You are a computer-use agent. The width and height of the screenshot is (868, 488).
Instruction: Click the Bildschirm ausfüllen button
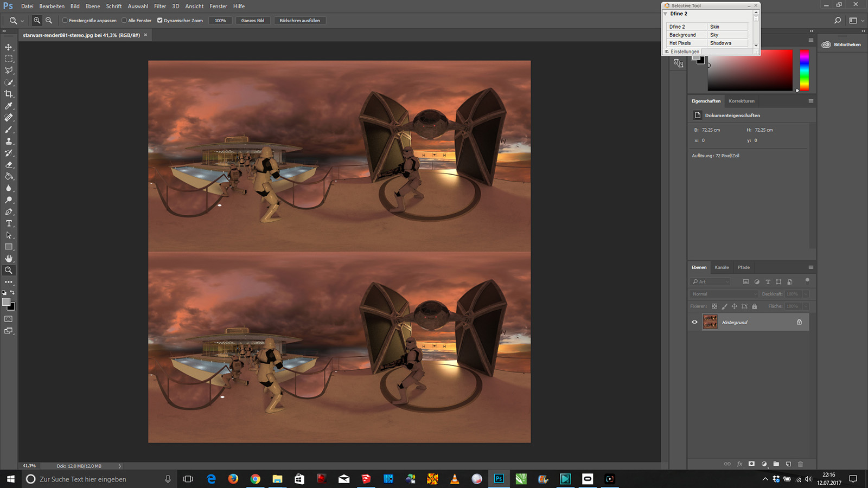pos(300,21)
